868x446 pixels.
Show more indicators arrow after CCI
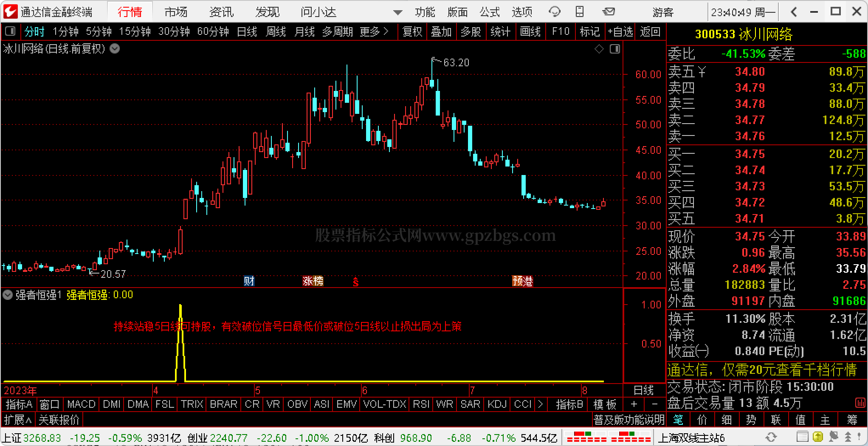(540, 404)
